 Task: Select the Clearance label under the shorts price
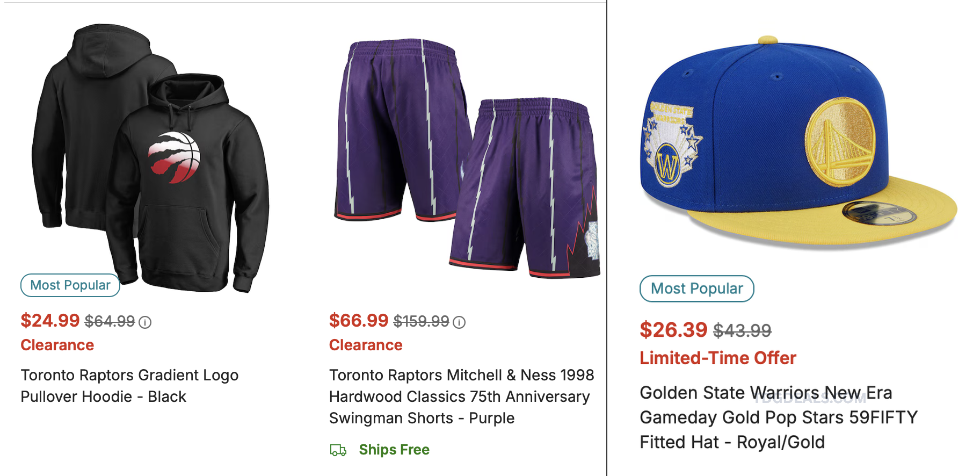tap(365, 345)
